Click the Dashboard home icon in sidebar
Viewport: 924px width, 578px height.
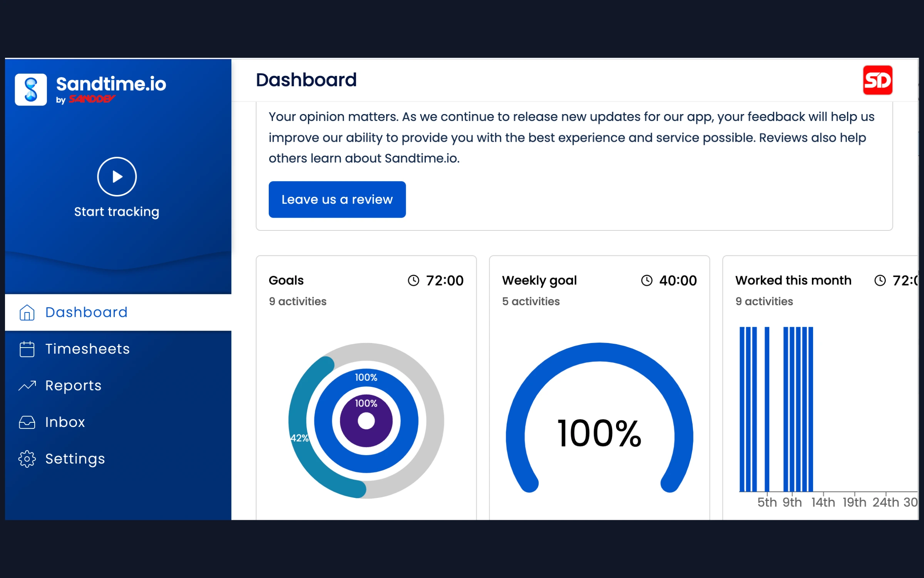[x=27, y=313]
